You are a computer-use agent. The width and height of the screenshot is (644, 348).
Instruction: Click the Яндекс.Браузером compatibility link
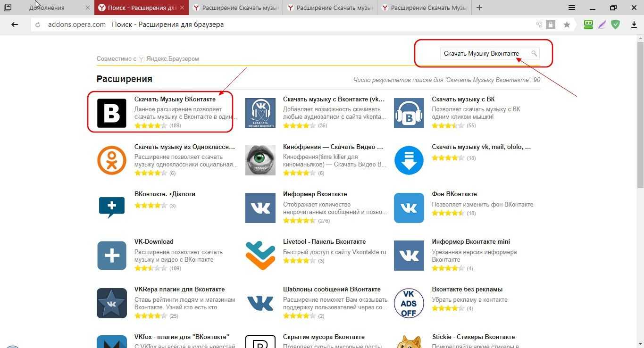click(x=173, y=59)
